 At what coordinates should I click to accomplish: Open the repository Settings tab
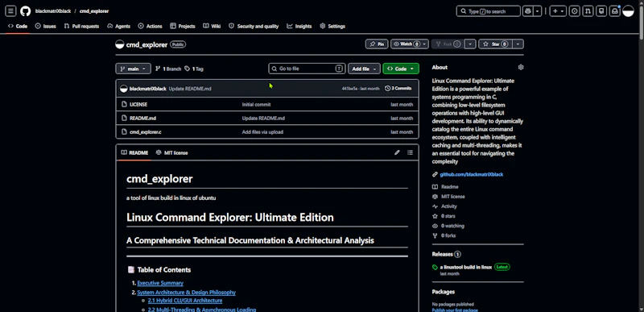(332, 27)
